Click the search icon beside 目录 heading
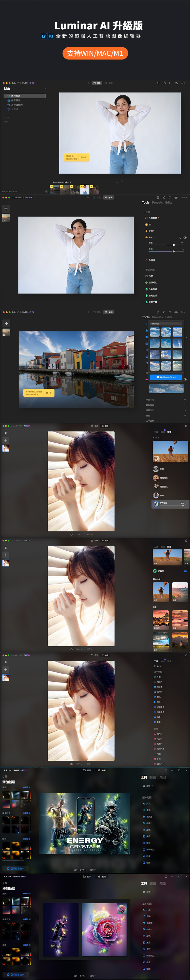190x980 pixels. coord(46,89)
